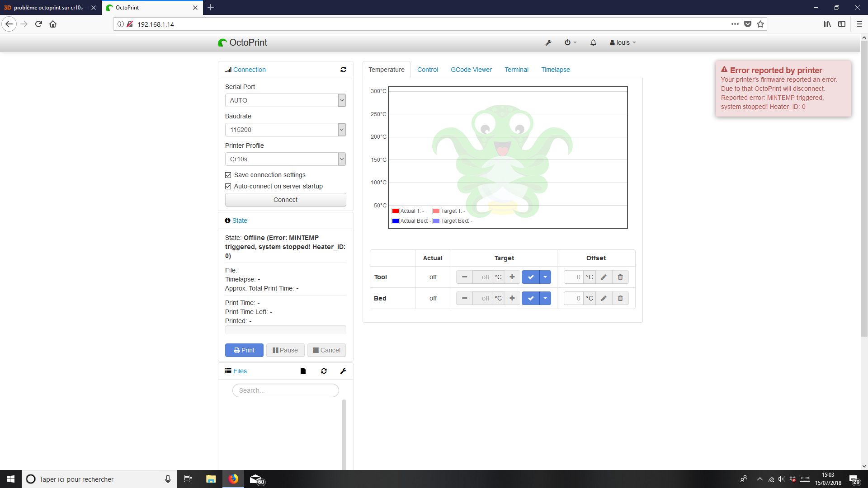Toggle Auto-connect on server startup checkbox

point(228,186)
